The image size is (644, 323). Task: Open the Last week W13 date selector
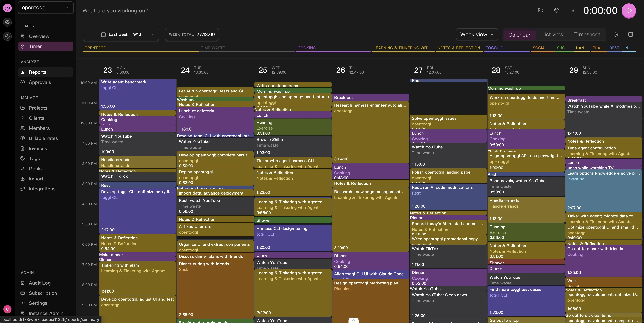[x=121, y=34]
